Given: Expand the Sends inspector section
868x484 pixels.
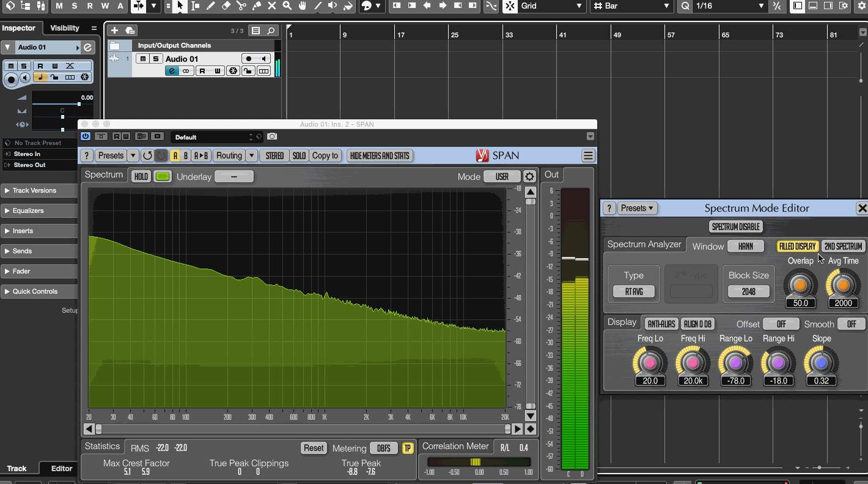Looking at the screenshot, I should [39, 251].
